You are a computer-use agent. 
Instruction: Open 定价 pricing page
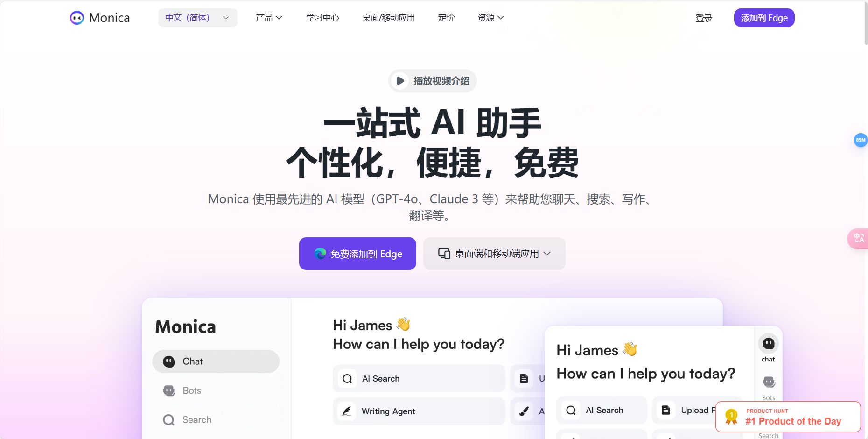[446, 18]
